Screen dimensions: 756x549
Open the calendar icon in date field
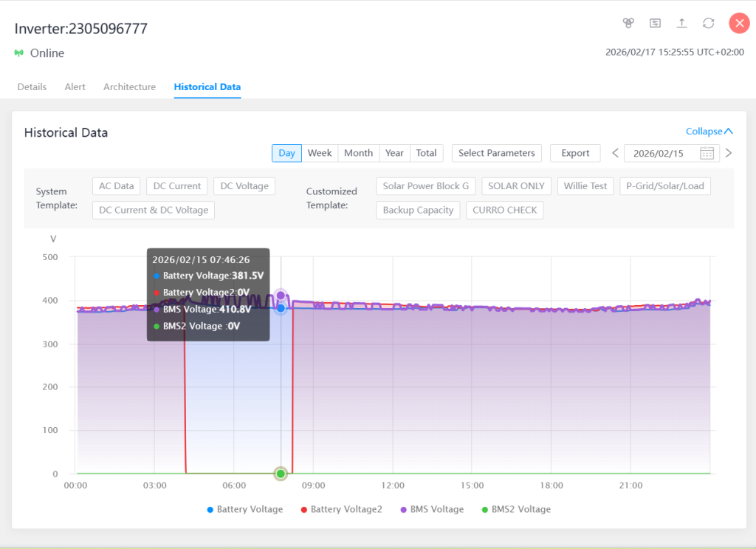point(707,153)
